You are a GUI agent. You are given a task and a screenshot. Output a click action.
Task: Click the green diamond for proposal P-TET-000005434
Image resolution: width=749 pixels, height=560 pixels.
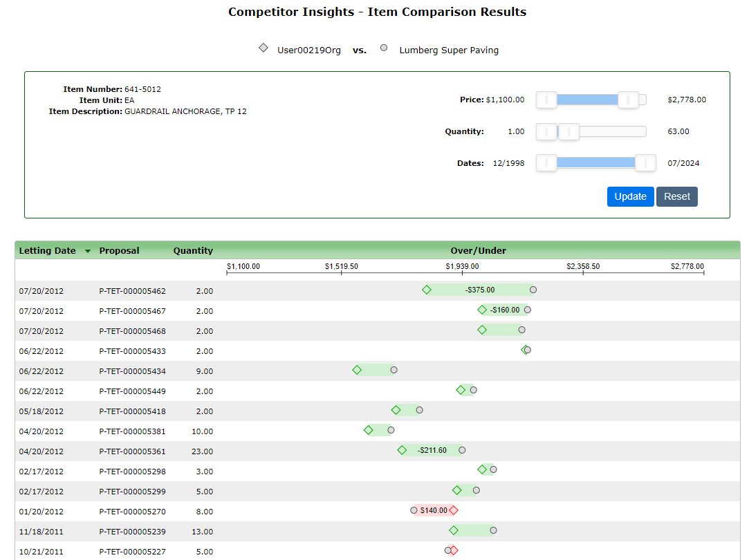(x=357, y=370)
